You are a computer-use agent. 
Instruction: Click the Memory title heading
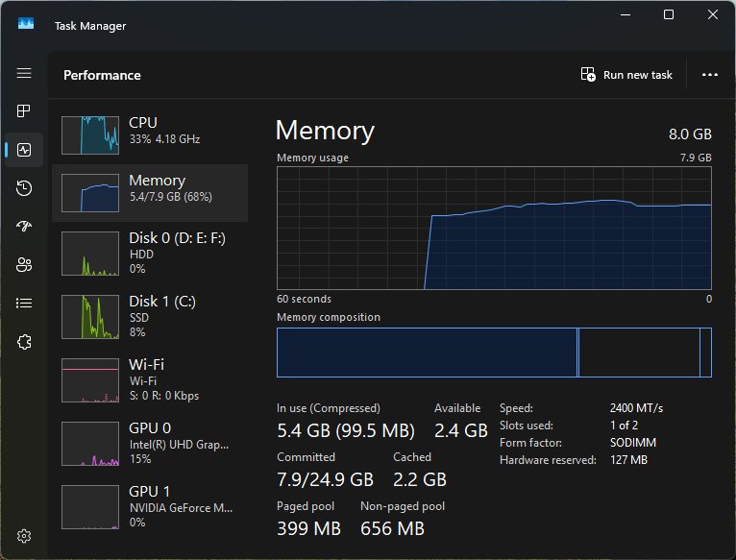click(x=325, y=131)
